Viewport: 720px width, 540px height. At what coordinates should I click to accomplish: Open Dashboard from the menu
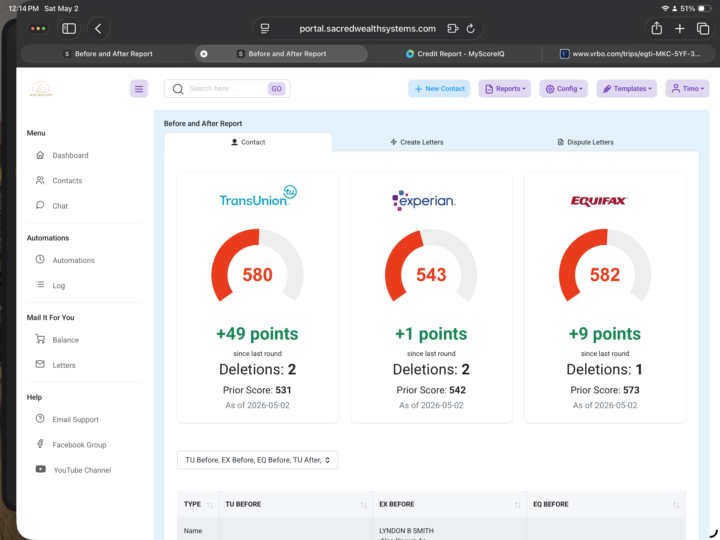pos(70,155)
